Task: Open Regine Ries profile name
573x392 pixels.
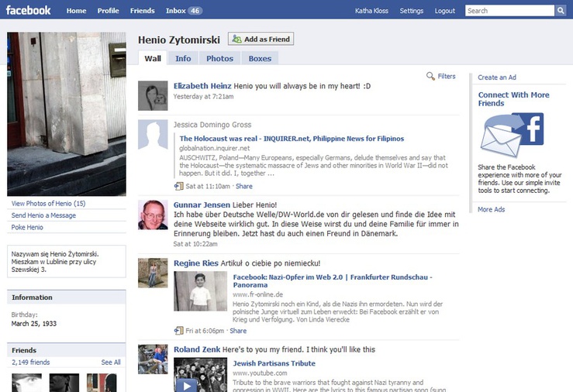Action: click(196, 263)
